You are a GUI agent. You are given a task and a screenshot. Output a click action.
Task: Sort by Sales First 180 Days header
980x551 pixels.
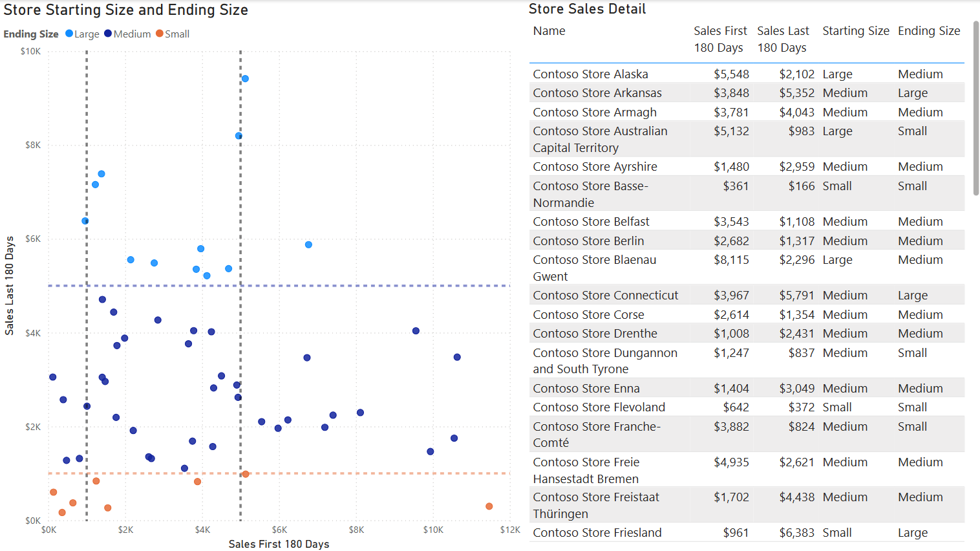719,39
